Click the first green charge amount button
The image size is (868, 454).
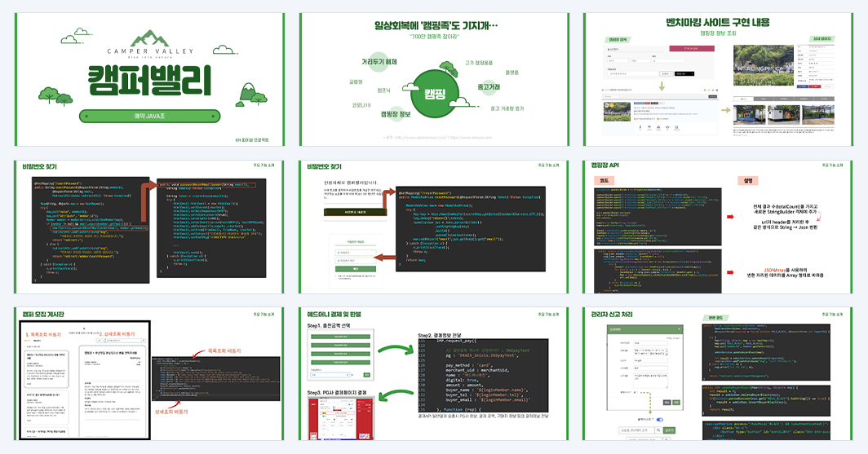[340, 336]
